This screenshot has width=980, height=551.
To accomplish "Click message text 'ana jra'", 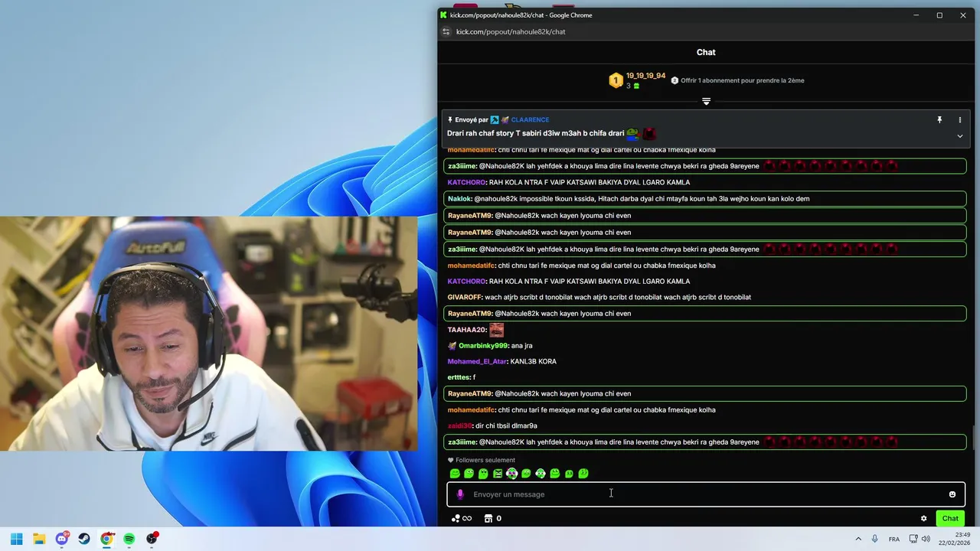I will 521,346.
